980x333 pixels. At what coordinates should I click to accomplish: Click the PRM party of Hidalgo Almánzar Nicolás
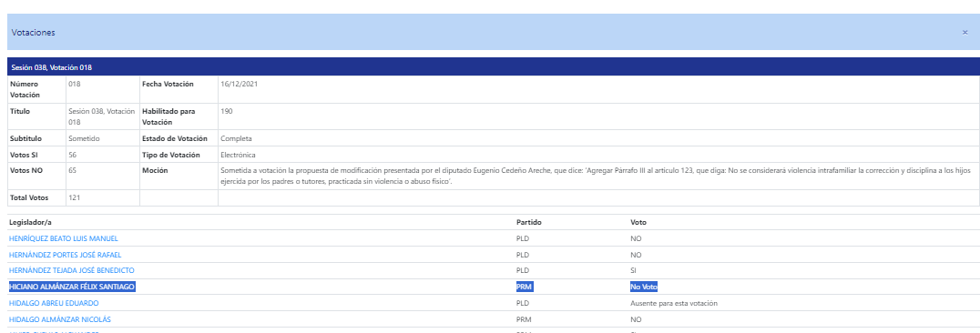coord(524,319)
